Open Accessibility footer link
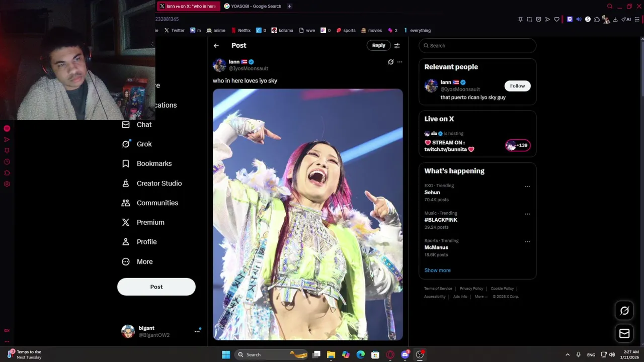The width and height of the screenshot is (644, 362). coord(435,297)
